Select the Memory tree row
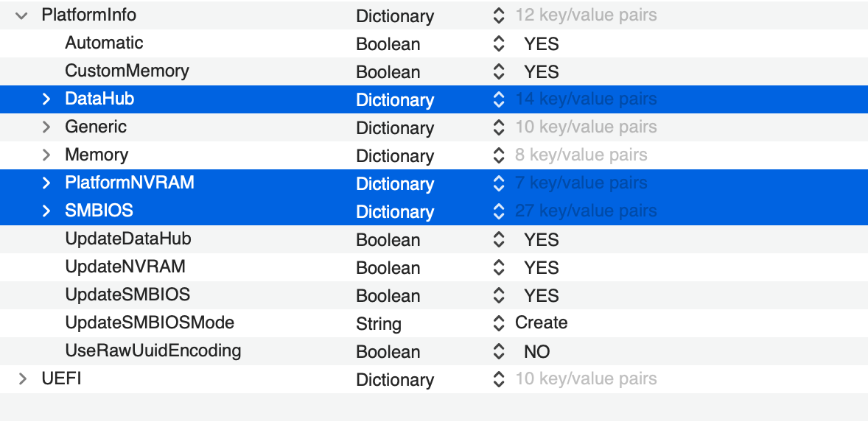The width and height of the screenshot is (868, 430). pyautogui.click(x=96, y=155)
